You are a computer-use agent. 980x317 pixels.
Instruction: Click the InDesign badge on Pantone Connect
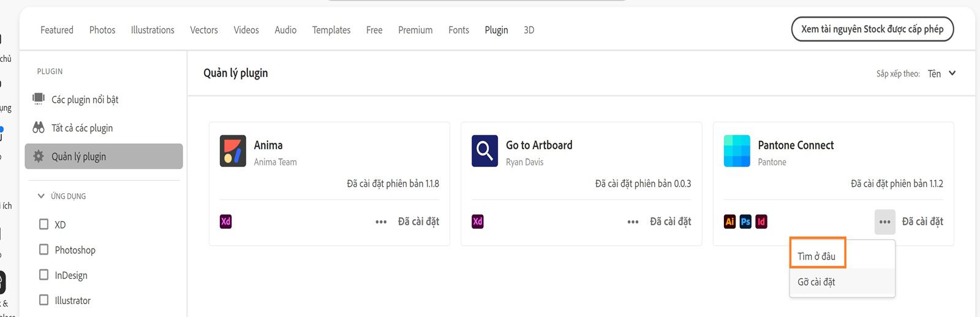click(761, 222)
